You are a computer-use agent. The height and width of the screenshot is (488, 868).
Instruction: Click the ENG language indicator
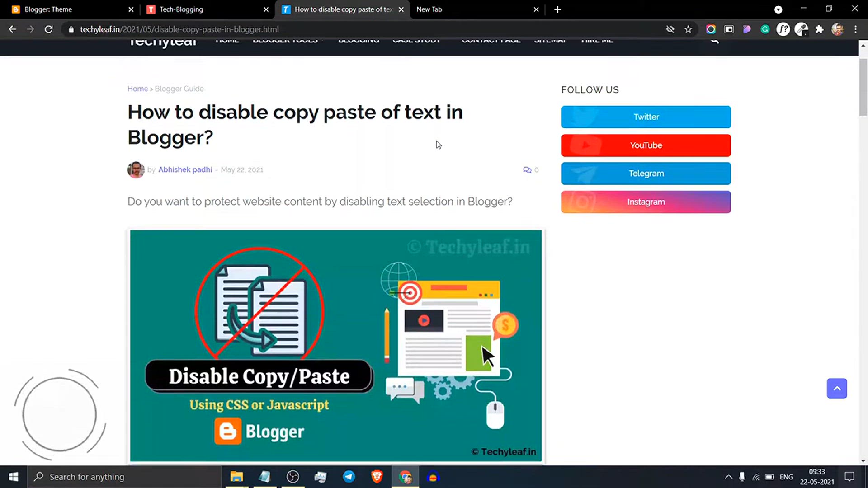pos(786,477)
